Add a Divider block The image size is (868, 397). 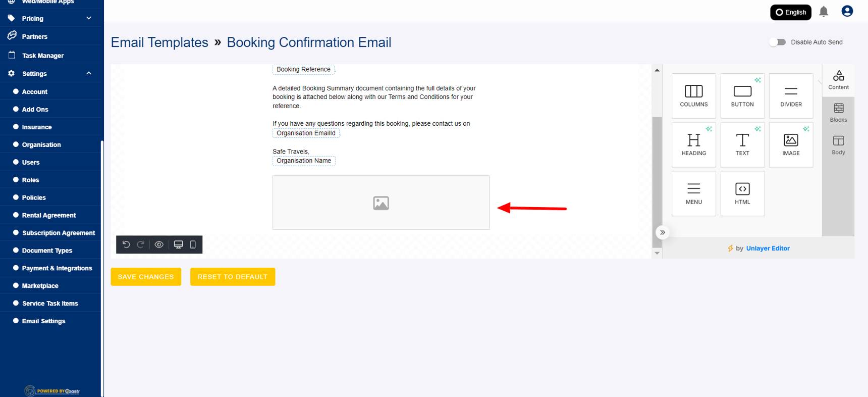(790, 95)
